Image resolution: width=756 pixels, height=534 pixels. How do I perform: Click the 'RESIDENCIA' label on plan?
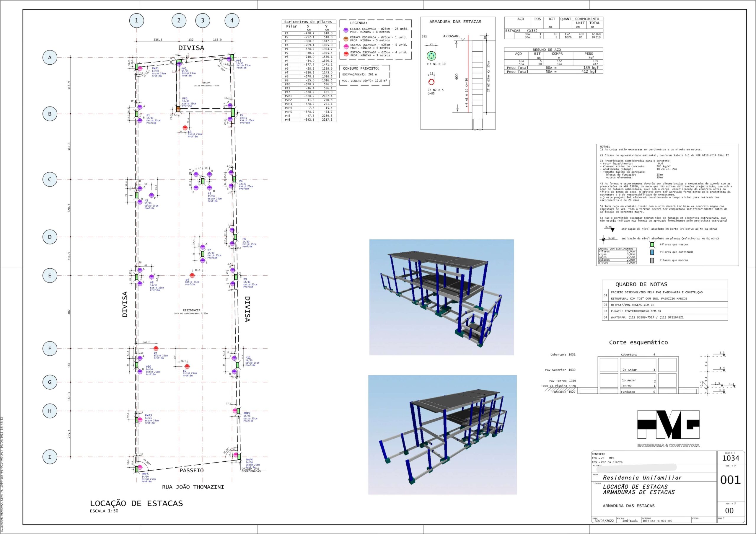(192, 310)
